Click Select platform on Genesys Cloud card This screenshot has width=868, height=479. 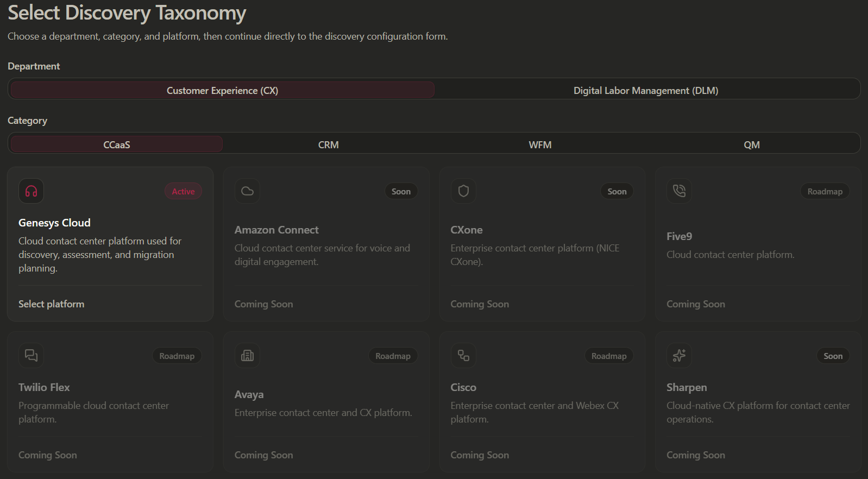pos(52,304)
